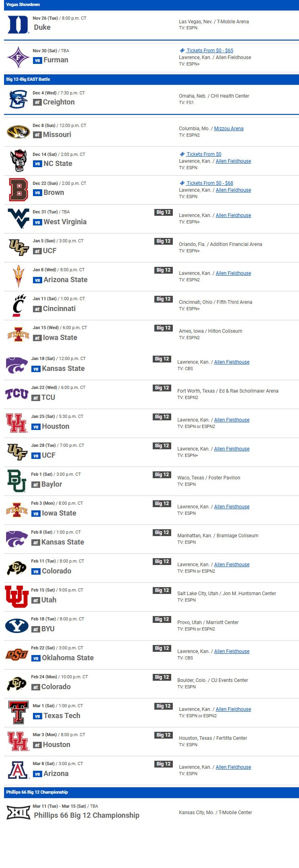
Task: Click the TCU logo
Action: pos(17,394)
